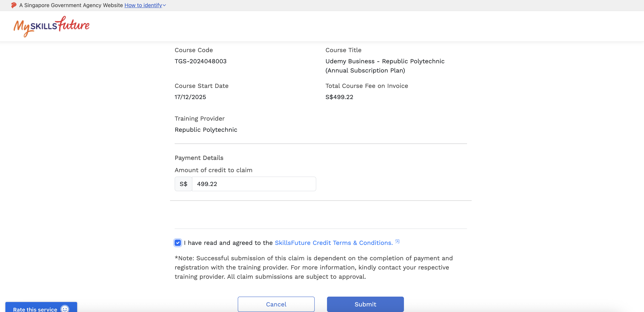Click the Republic Polytechnic training provider value
The width and height of the screenshot is (644, 312).
click(206, 130)
